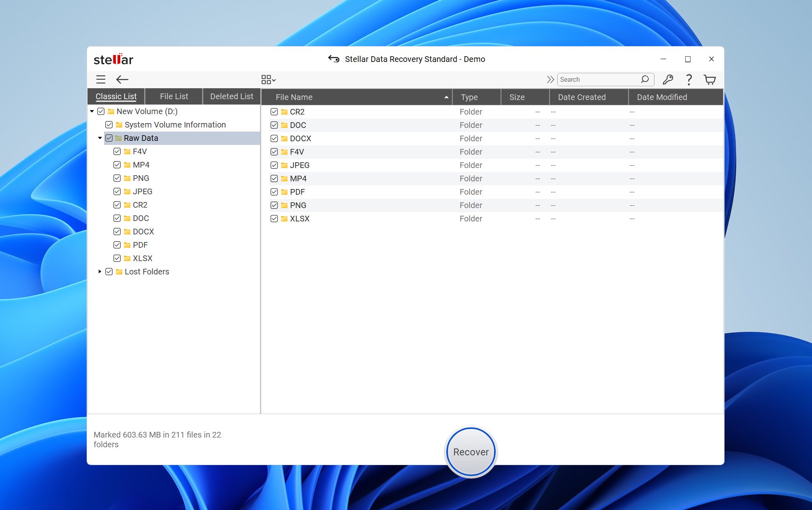Click DOC folder icon in file list
This screenshot has width=812, height=510.
click(284, 125)
